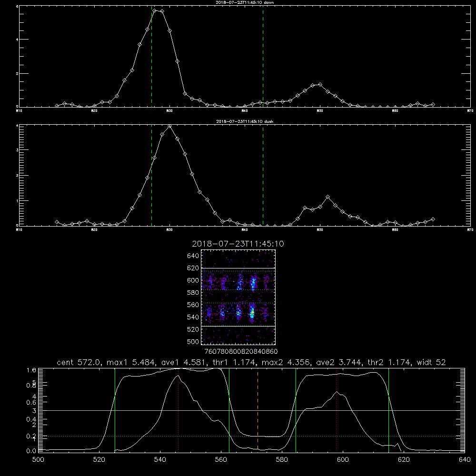Click the '560' bottom profile x-axis label
476x476 pixels.
click(221, 460)
